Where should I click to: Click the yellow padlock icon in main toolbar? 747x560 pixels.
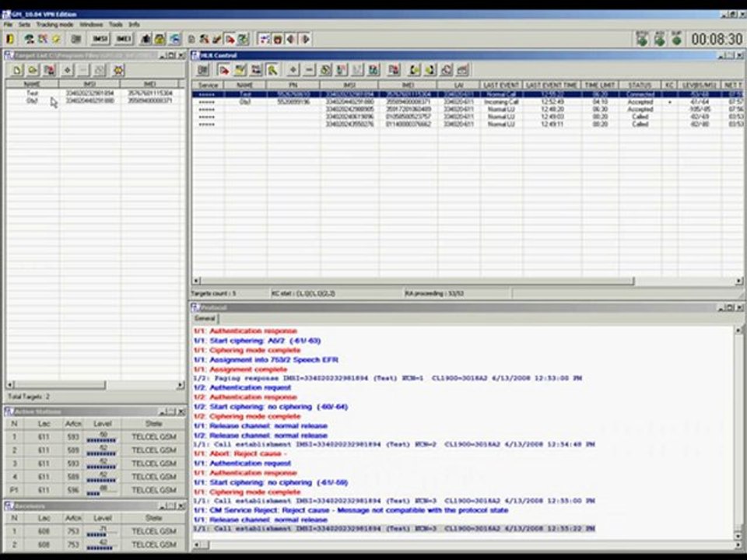click(x=160, y=39)
